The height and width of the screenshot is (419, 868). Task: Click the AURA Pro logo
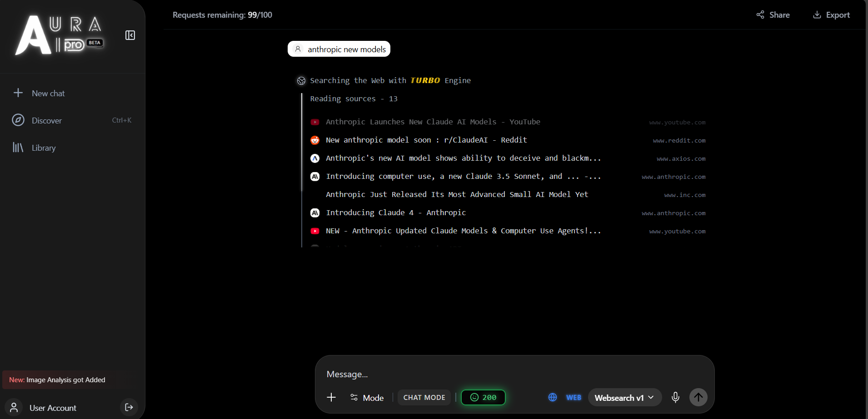pyautogui.click(x=60, y=35)
